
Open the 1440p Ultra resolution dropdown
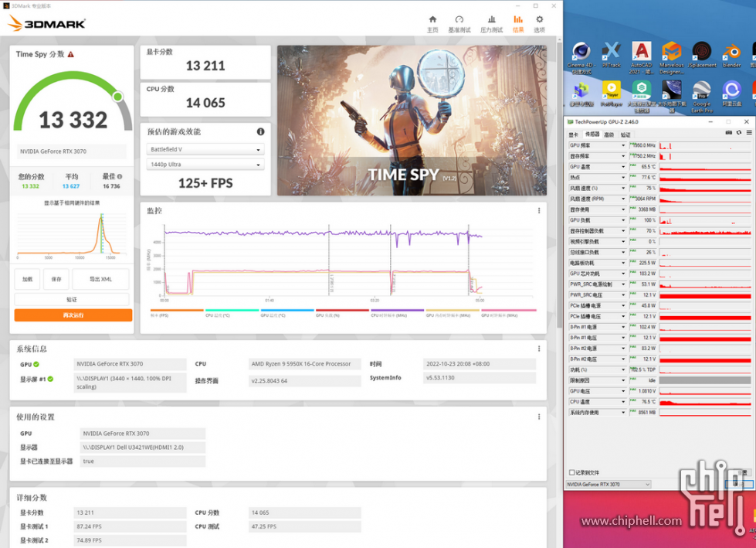pyautogui.click(x=206, y=165)
